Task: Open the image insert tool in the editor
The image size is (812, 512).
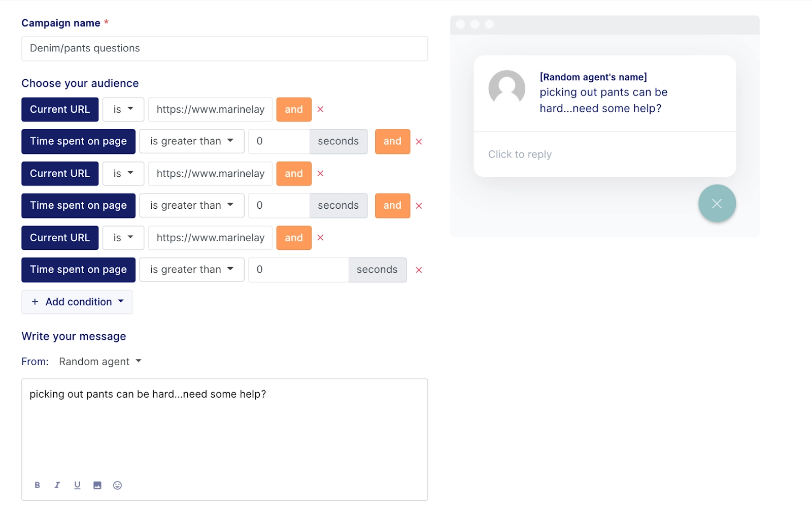Action: coord(97,485)
